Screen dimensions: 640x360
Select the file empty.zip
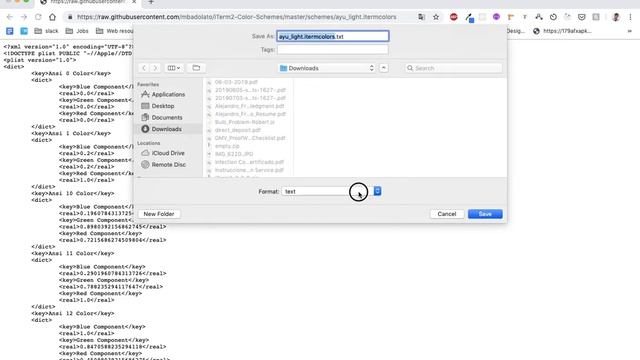227,146
